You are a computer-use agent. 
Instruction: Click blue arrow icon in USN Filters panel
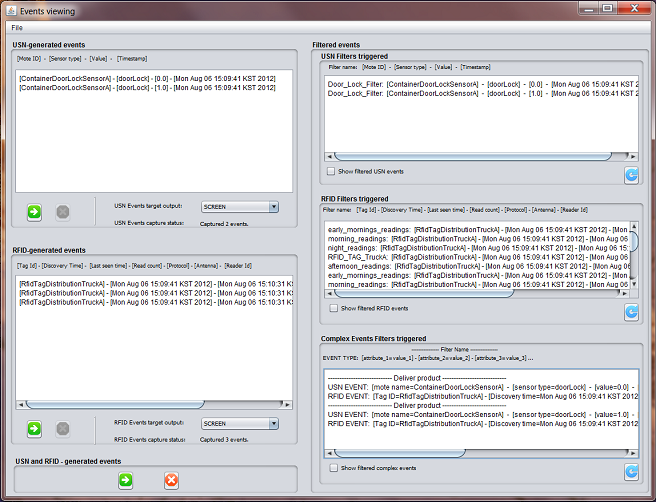tap(631, 175)
